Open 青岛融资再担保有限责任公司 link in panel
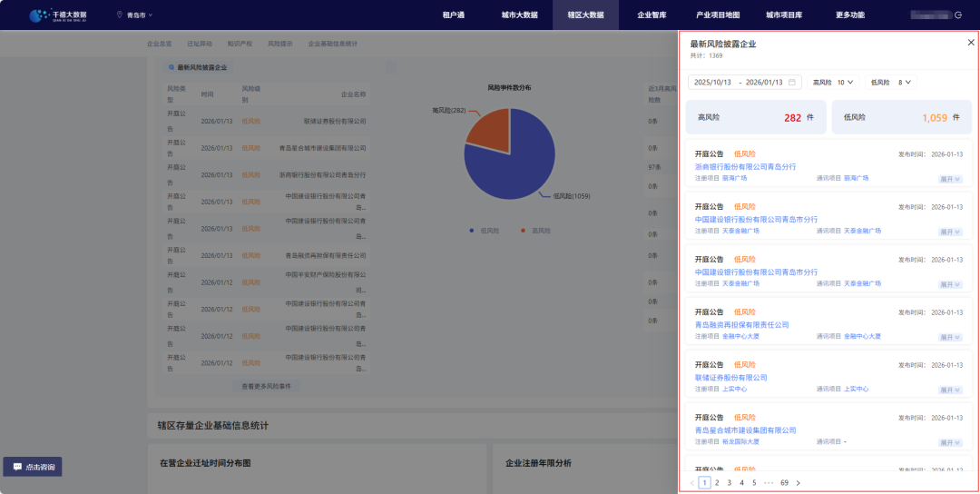Screen dimensions: 980x494 [742, 324]
